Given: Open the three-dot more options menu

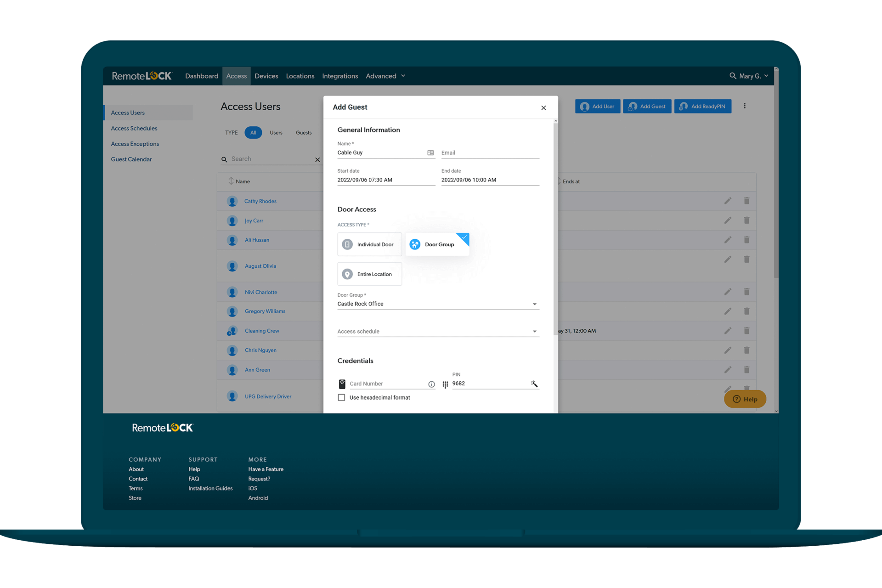Looking at the screenshot, I should [x=745, y=106].
